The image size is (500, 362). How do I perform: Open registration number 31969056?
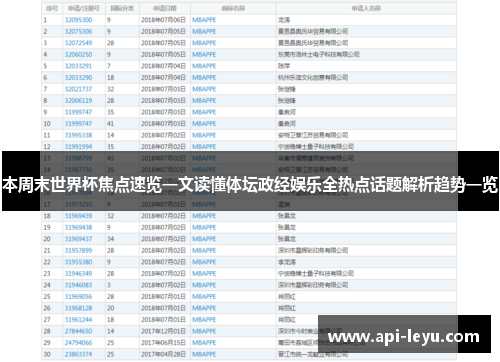pos(78,297)
